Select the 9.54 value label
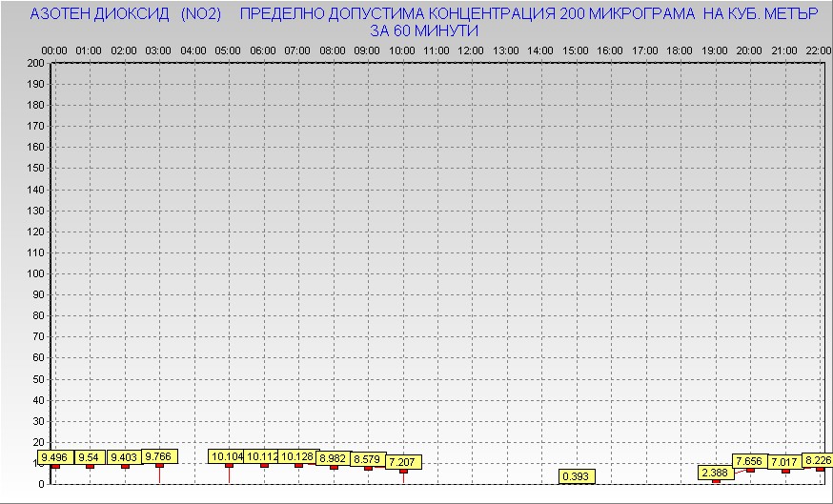Screen dimensions: 833x504 pos(91,457)
